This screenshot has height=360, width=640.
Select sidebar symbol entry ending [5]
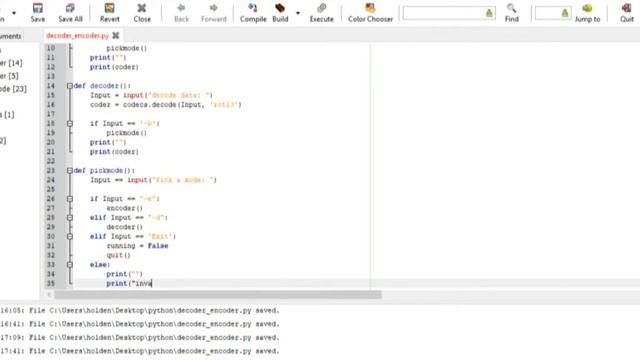click(9, 76)
